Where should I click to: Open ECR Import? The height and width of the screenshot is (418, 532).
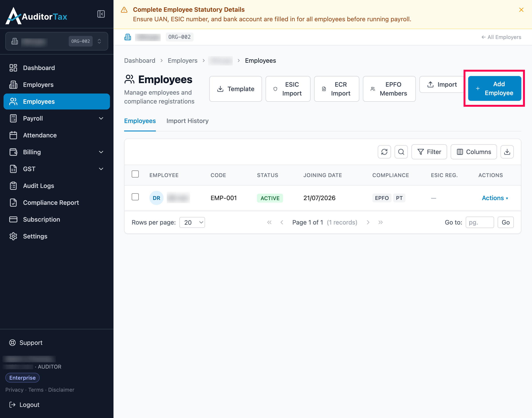pyautogui.click(x=337, y=89)
